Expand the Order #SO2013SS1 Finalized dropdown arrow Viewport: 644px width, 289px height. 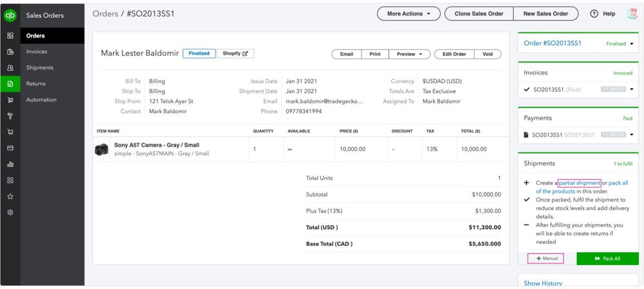(x=631, y=44)
